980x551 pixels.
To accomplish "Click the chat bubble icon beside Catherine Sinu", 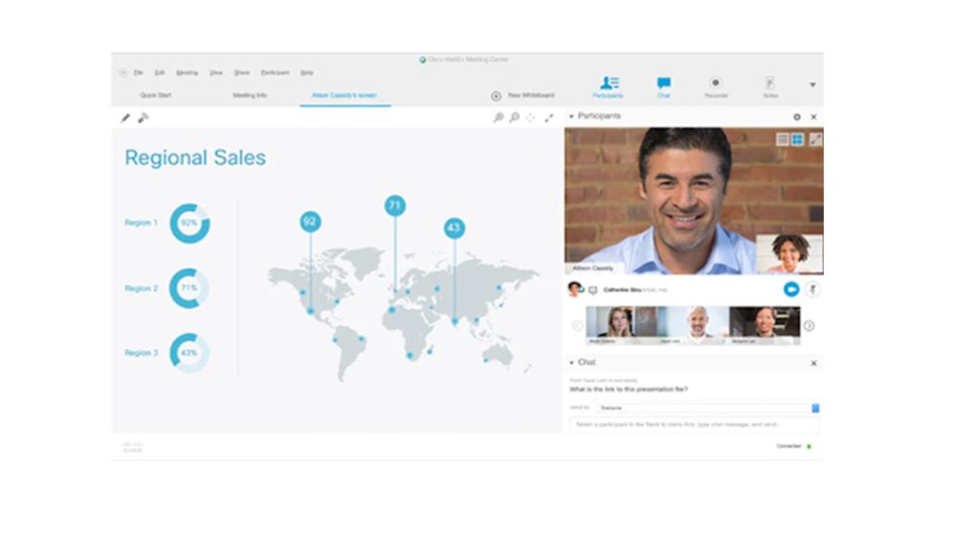I will [x=593, y=291].
